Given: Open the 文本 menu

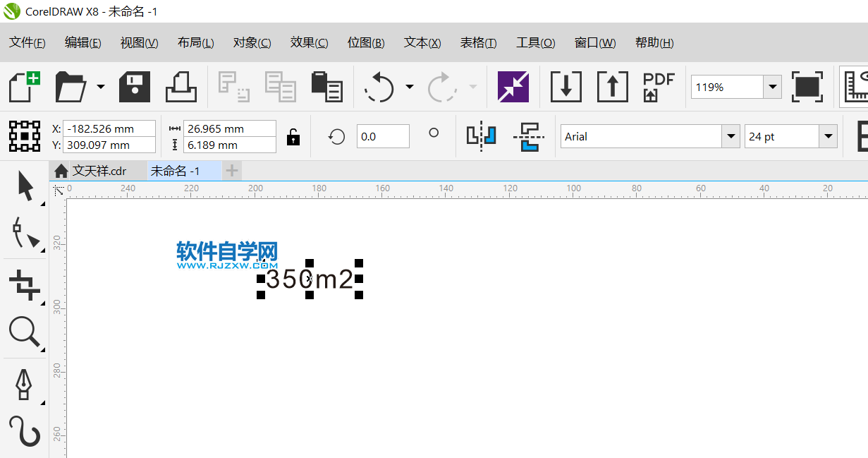Looking at the screenshot, I should tap(422, 42).
